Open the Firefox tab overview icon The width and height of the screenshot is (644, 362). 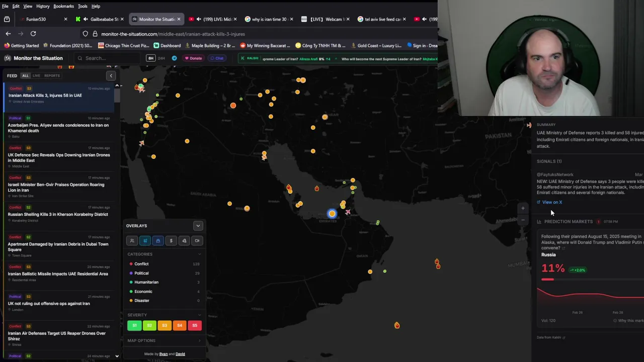coord(7,19)
